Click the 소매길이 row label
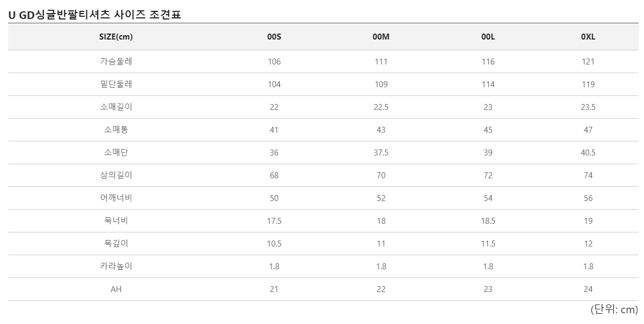 click(x=116, y=107)
